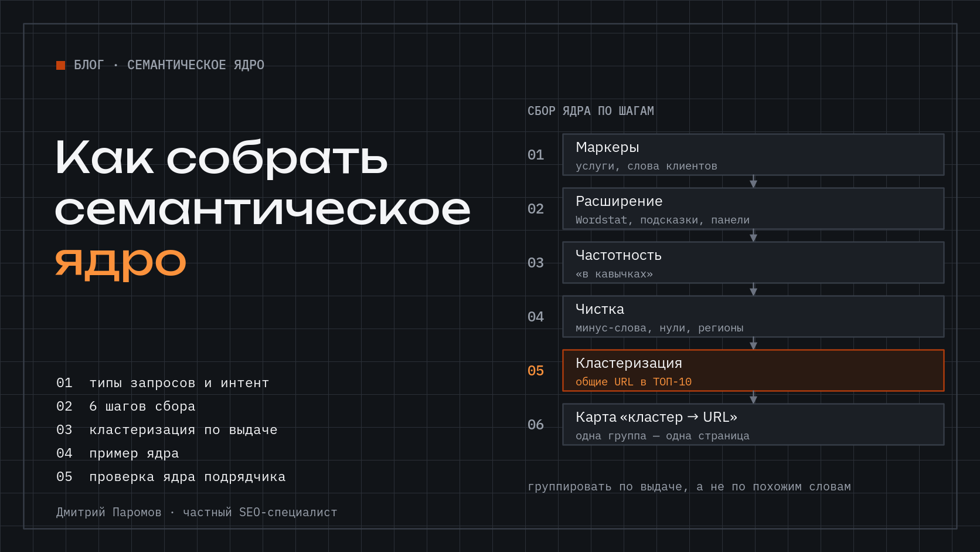
Task: Click the heading word 'семантическое'
Action: point(263,209)
